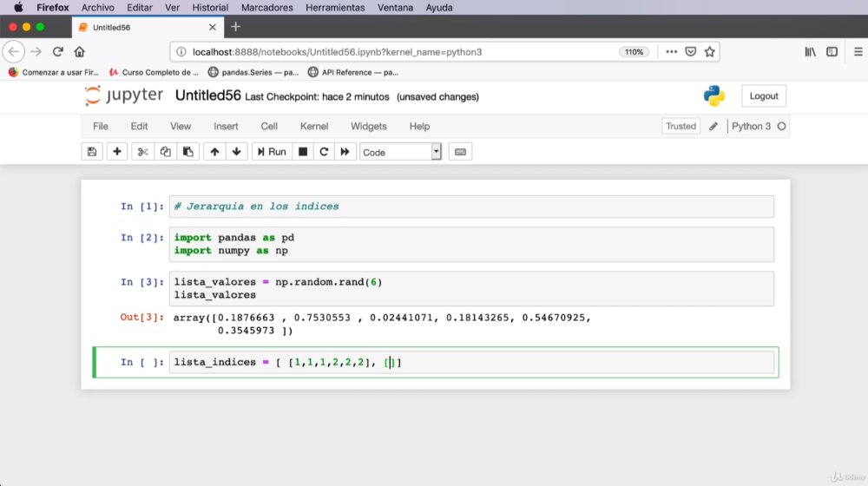Open the Insert menu
This screenshot has height=486, width=868.
pos(226,126)
